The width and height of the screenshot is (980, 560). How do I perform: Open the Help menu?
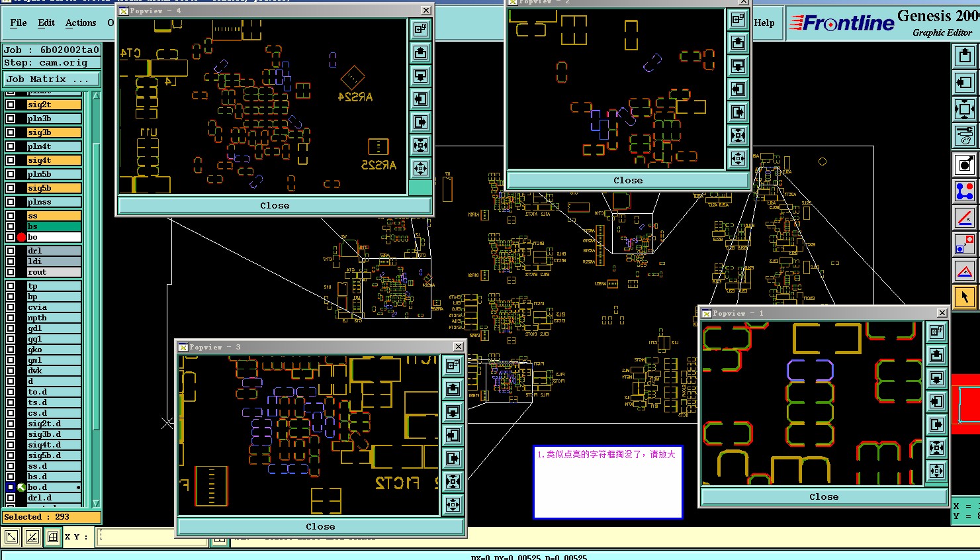click(764, 23)
